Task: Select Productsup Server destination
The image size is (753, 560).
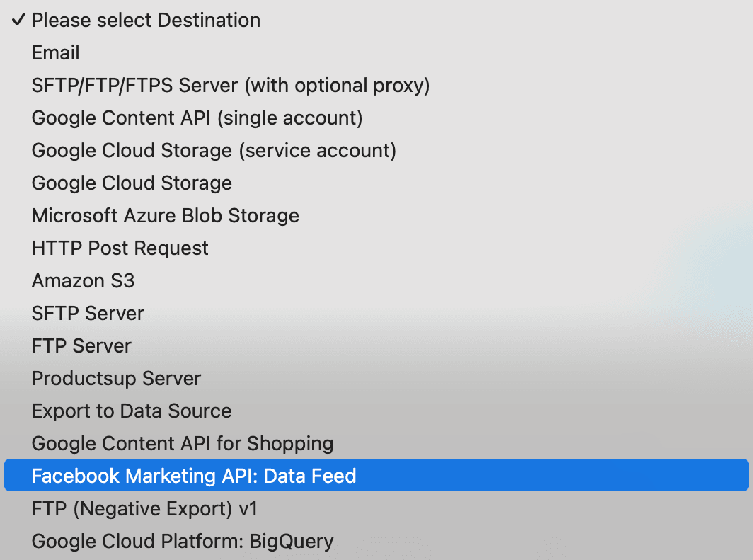Action: 116,379
